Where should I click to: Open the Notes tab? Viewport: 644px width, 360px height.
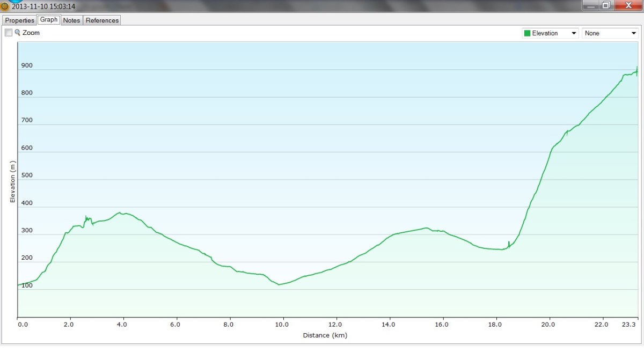[x=71, y=20]
